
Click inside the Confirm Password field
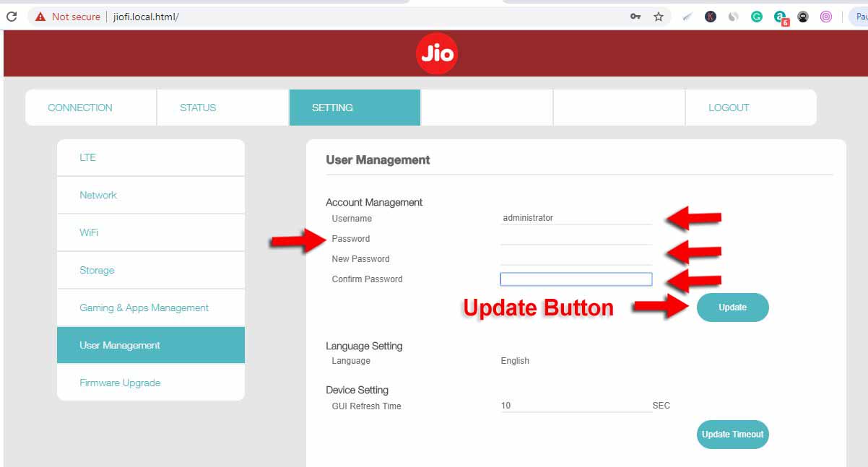[576, 279]
